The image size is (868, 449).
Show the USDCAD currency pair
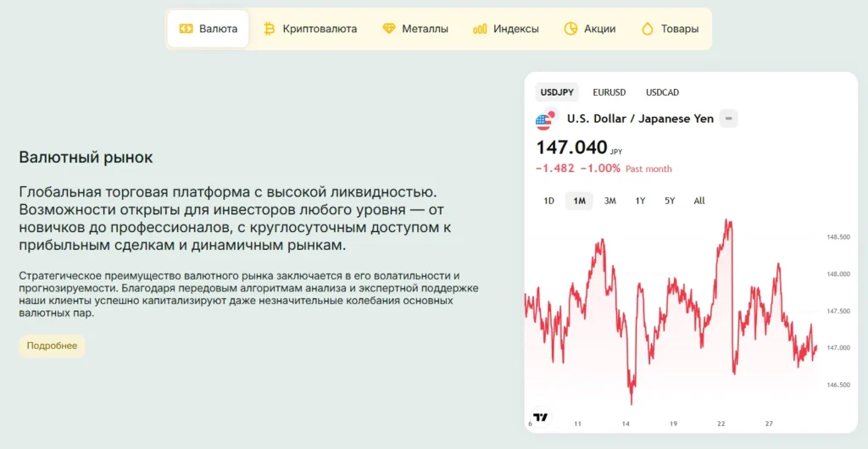click(x=662, y=92)
